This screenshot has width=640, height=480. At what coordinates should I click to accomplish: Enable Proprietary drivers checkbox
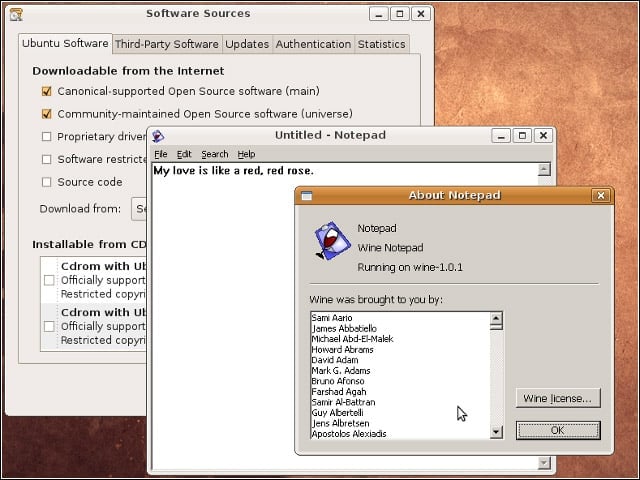pos(47,136)
